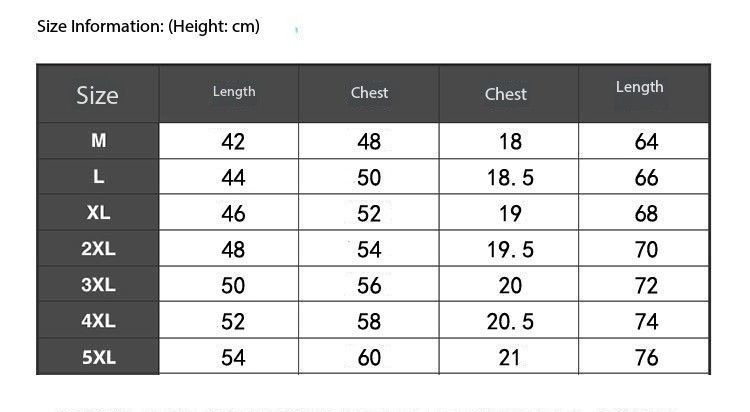Image resolution: width=750 pixels, height=412 pixels.
Task: Select the M size row label
Action: pyautogui.click(x=98, y=141)
